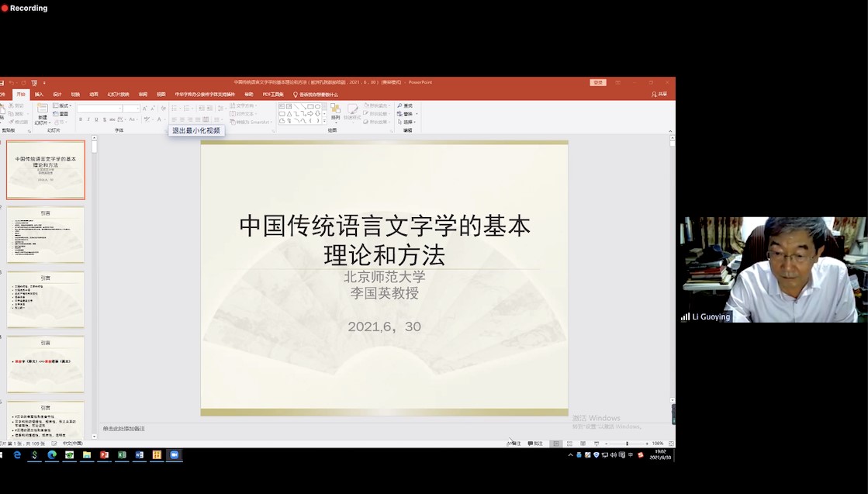Switch to reading view icon

pos(583,444)
